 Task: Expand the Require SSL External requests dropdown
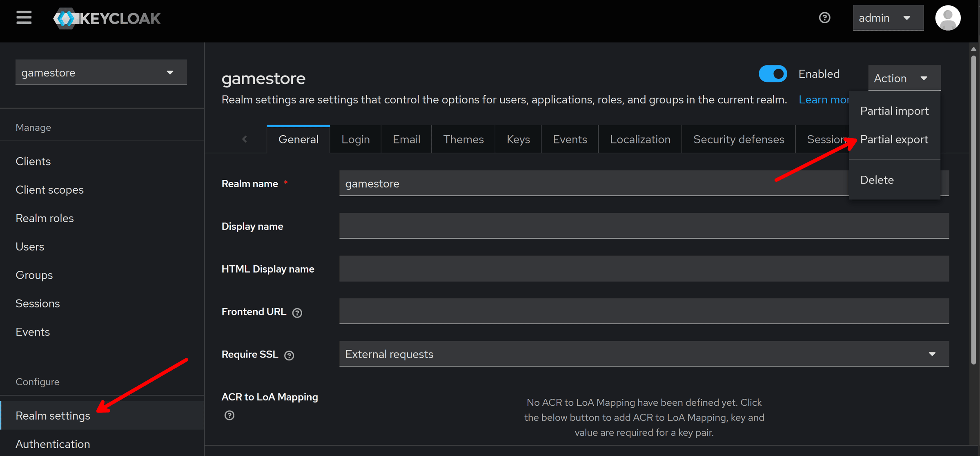point(644,354)
